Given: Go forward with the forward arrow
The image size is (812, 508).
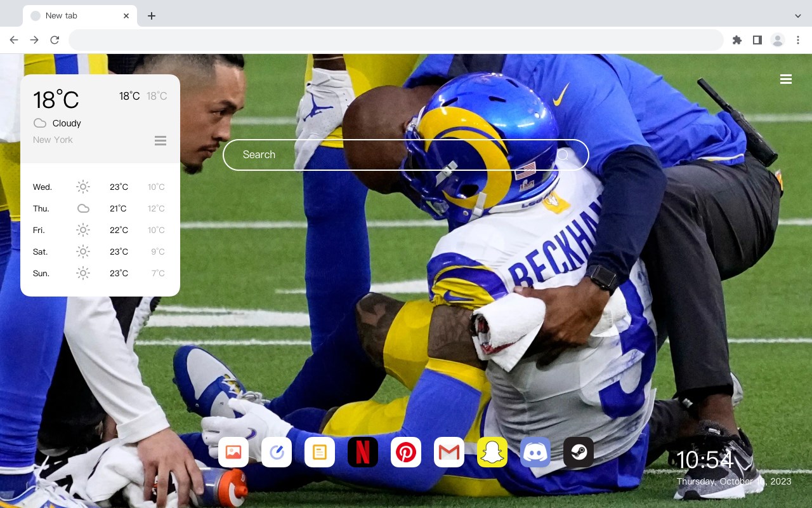Looking at the screenshot, I should [x=34, y=40].
